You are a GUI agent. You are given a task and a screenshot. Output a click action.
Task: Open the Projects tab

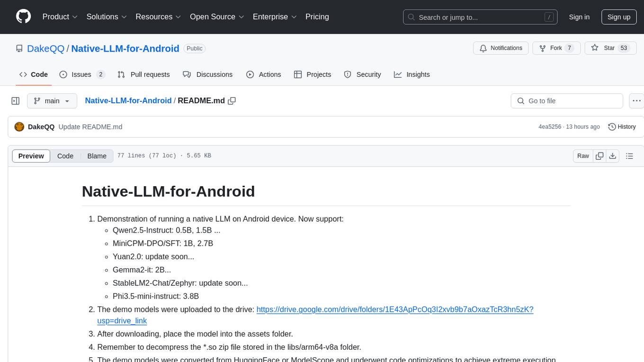(x=313, y=74)
